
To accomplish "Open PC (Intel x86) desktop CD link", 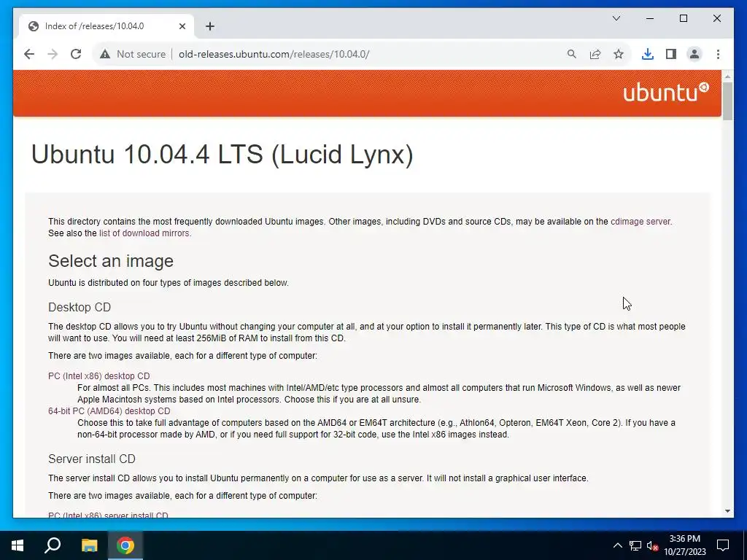I will point(99,376).
